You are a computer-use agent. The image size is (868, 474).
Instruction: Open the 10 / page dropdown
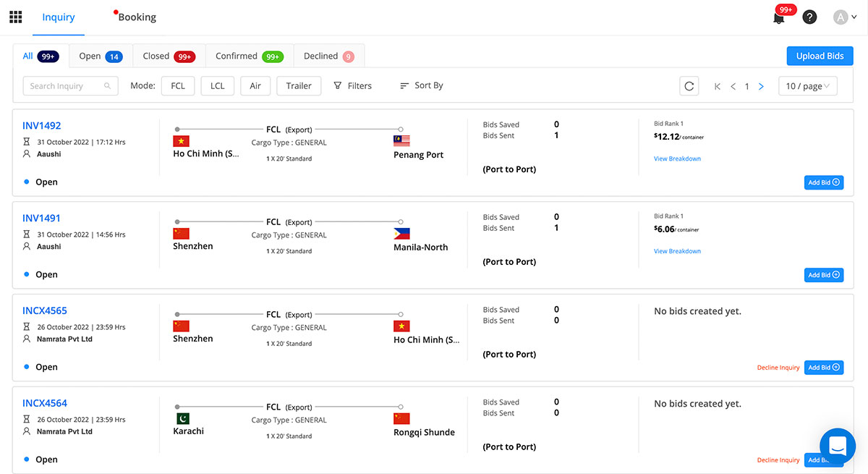(x=808, y=86)
